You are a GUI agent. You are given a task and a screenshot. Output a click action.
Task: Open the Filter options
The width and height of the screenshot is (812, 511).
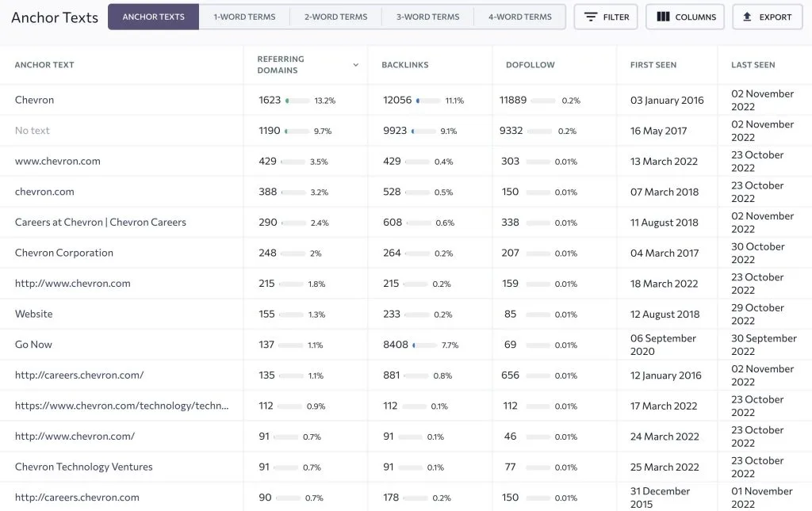[606, 17]
